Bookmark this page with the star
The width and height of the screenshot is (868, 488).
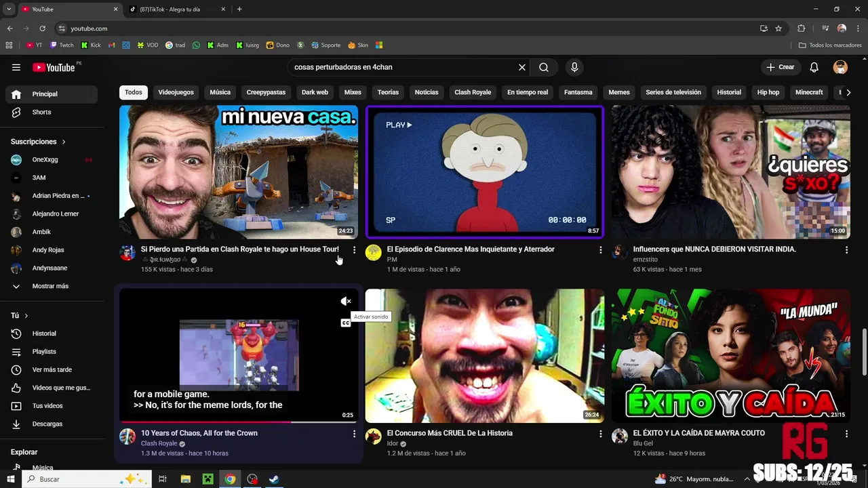pos(778,28)
